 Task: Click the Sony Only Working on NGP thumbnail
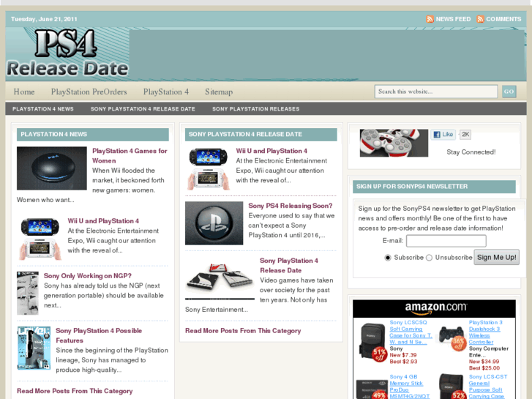[x=28, y=294]
